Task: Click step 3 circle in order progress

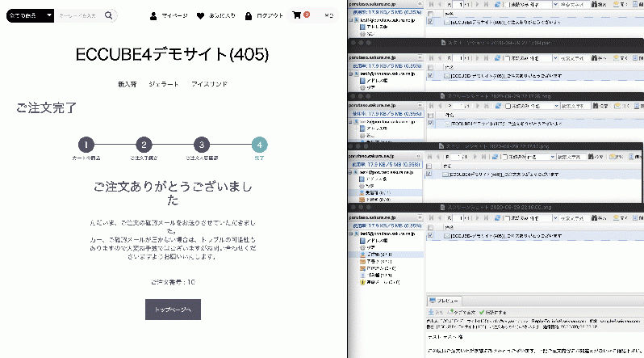Action: pos(202,145)
